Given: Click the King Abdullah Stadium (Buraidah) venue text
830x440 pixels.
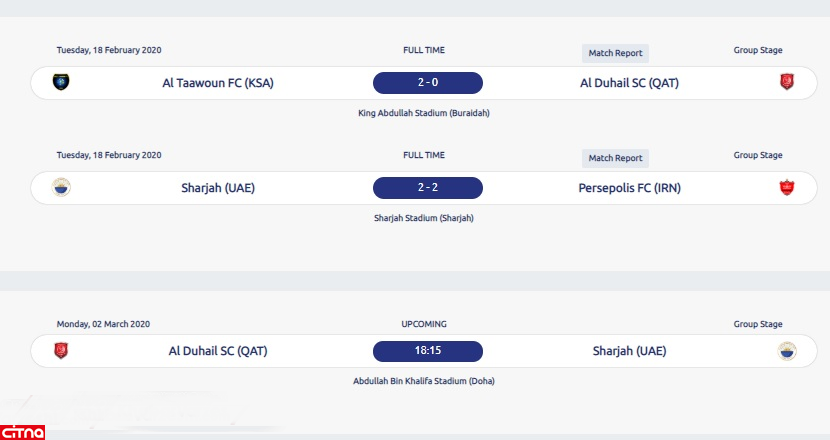Looking at the screenshot, I should pyautogui.click(x=423, y=113).
